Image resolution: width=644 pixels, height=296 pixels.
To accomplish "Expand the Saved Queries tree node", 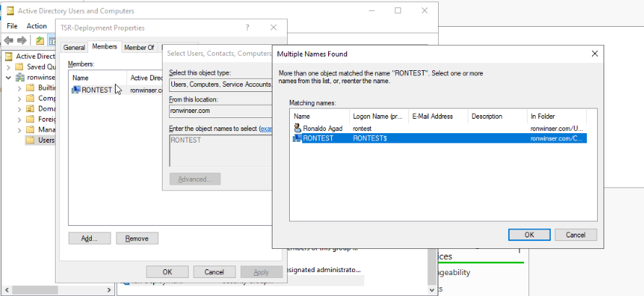I will (x=8, y=67).
